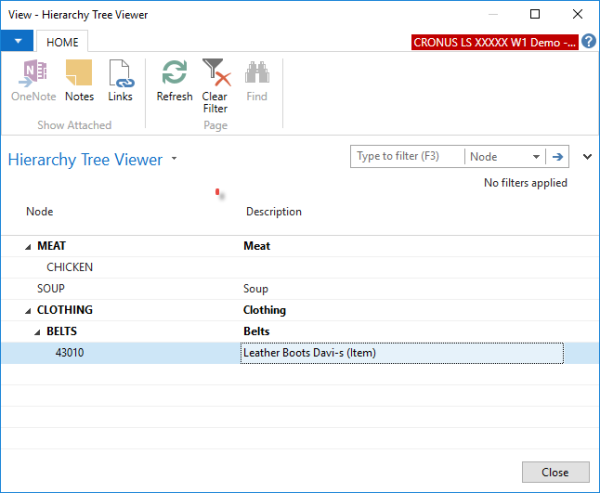Viewport: 600px width, 493px height.
Task: Collapse the MEAT tree node
Action: click(27, 246)
